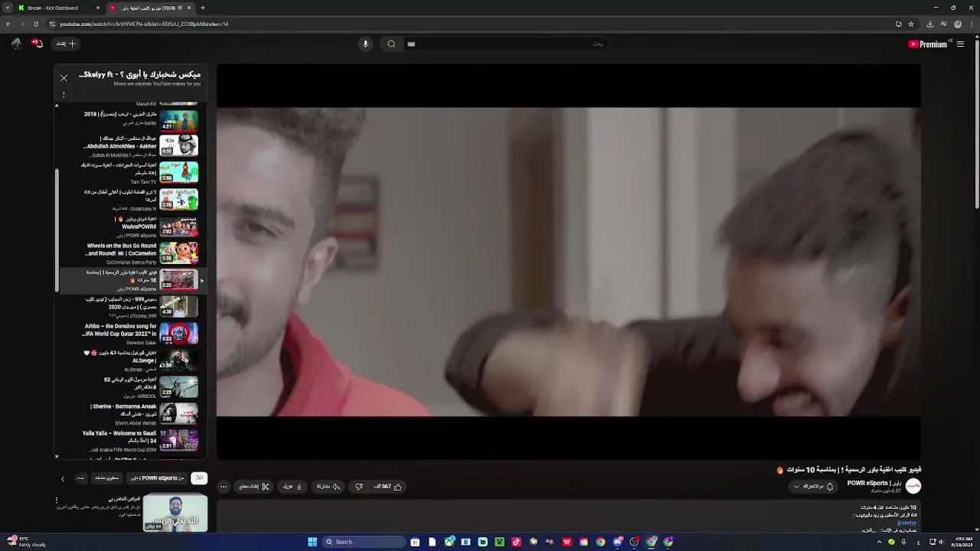Open the more actions ellipsis under video
The image size is (980, 551).
coord(224,487)
